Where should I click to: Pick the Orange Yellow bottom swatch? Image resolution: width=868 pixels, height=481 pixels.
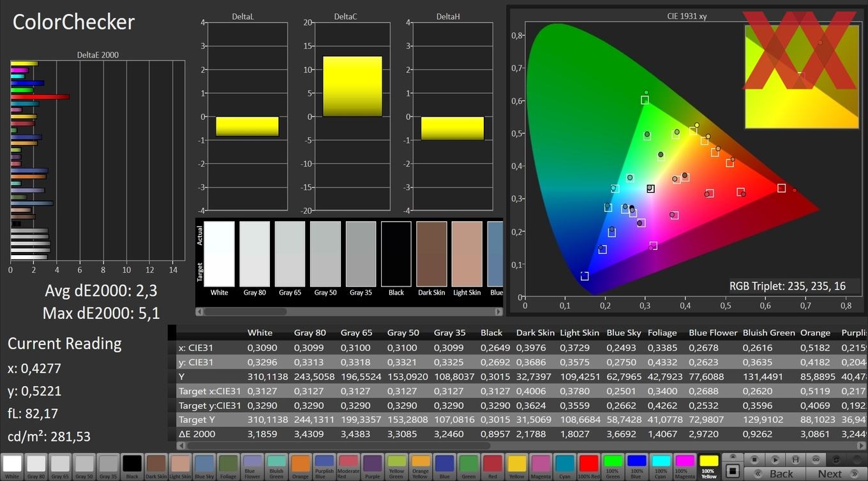pos(421,466)
